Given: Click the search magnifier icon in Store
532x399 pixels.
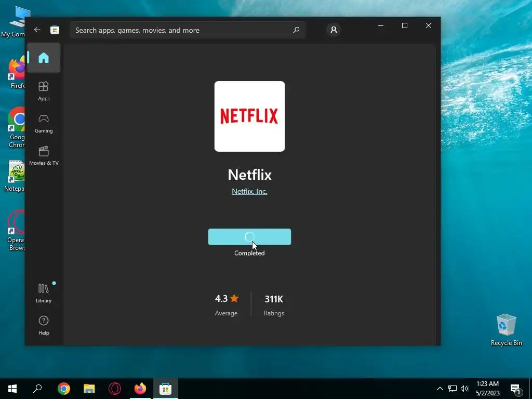Looking at the screenshot, I should click(296, 30).
